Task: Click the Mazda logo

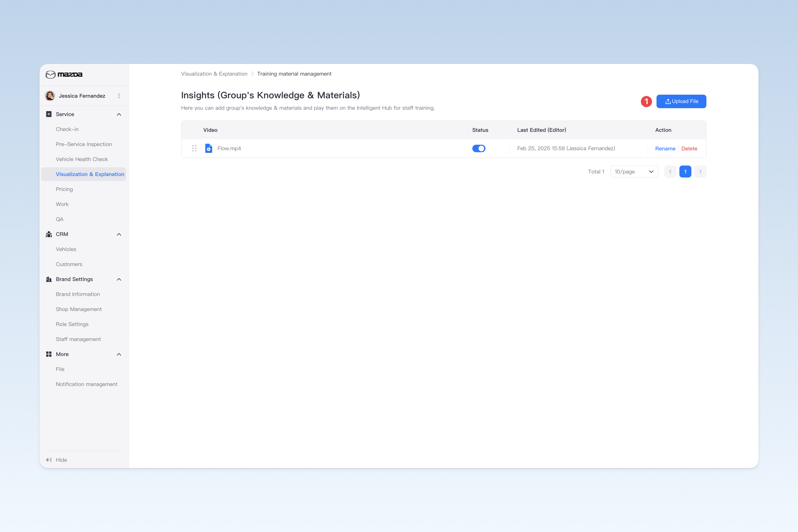Action: pos(64,74)
